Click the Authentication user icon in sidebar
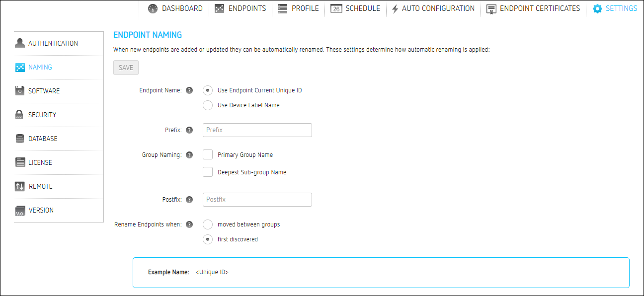The width and height of the screenshot is (644, 296). tap(20, 43)
